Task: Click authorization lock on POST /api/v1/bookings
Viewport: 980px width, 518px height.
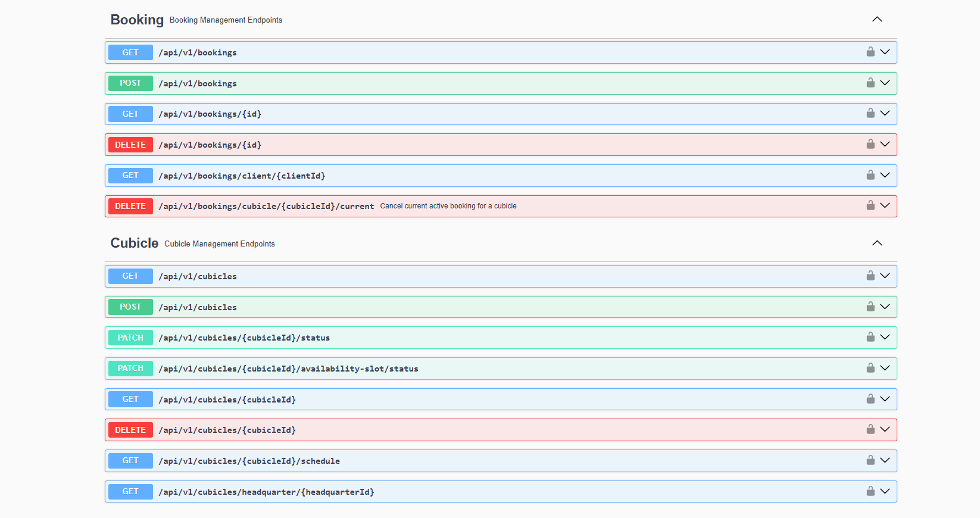Action: pyautogui.click(x=870, y=83)
